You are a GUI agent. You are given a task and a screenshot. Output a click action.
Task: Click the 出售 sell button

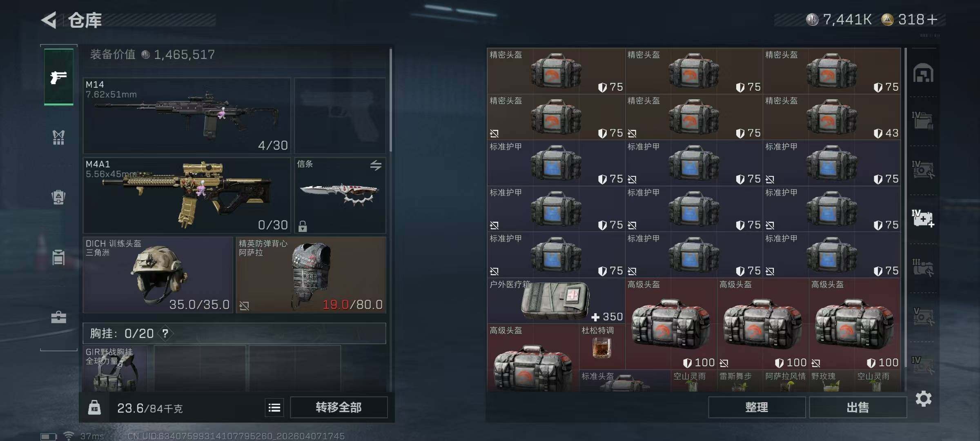point(858,407)
